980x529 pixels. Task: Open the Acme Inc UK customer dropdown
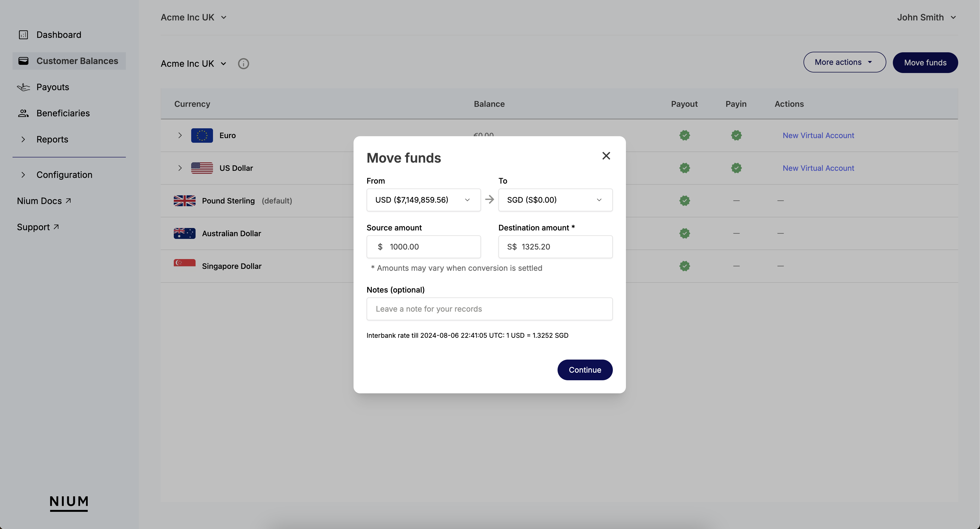194,63
